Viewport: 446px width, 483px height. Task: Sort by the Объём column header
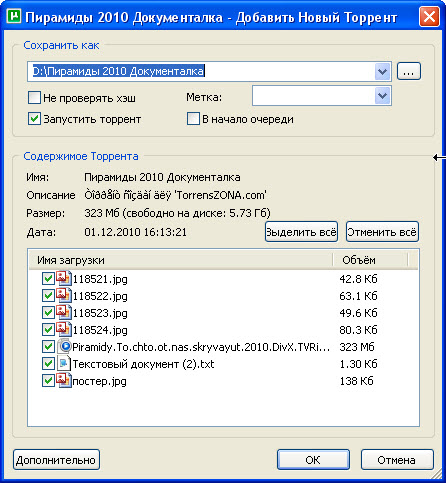pyautogui.click(x=371, y=260)
